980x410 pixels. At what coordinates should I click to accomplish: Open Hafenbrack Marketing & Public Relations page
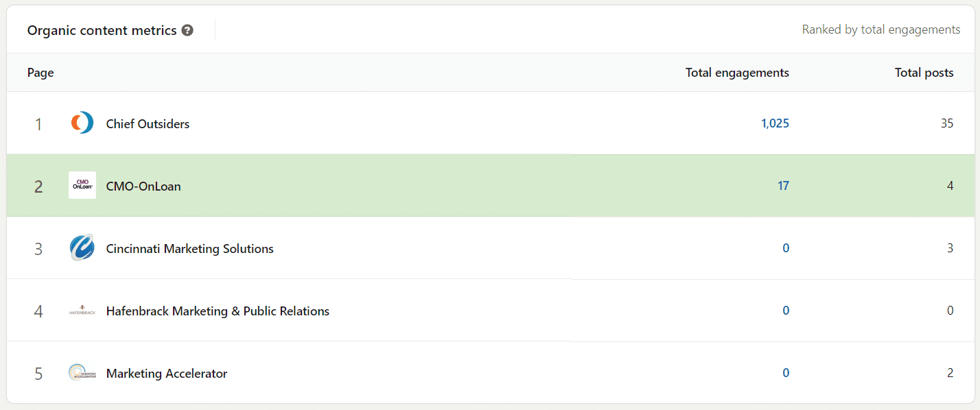point(218,311)
